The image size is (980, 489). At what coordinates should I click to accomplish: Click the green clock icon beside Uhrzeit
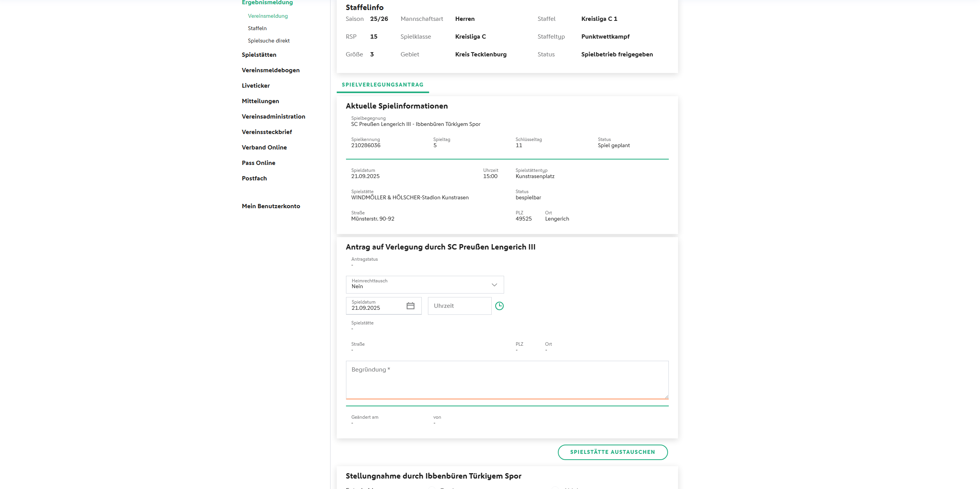tap(499, 306)
